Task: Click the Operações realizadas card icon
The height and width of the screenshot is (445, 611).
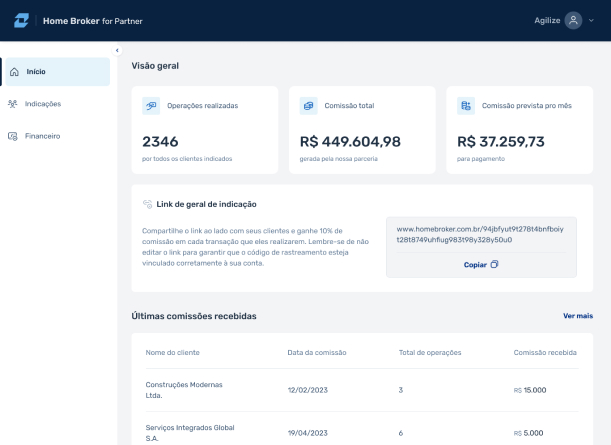Action: click(x=151, y=105)
